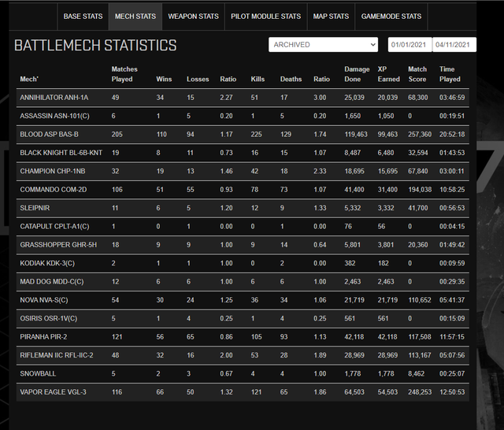The height and width of the screenshot is (430, 504).
Task: Click Annihilator damage done value 25,039
Action: 354,98
